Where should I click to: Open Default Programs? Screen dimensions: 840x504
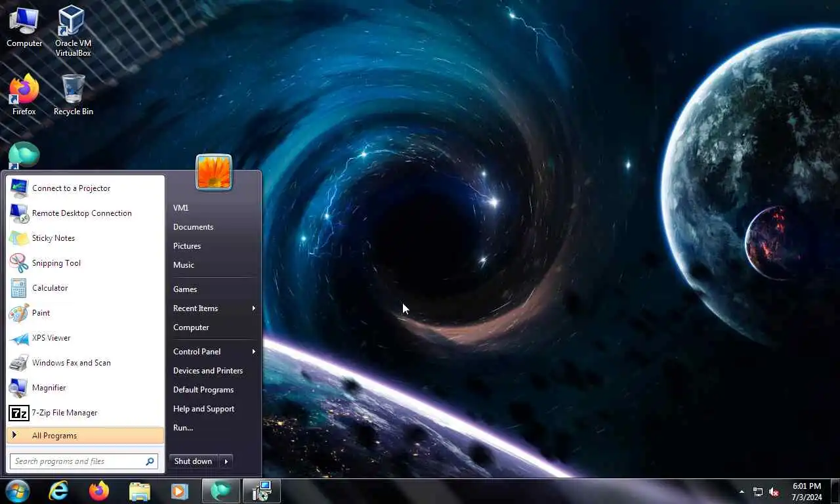point(203,390)
